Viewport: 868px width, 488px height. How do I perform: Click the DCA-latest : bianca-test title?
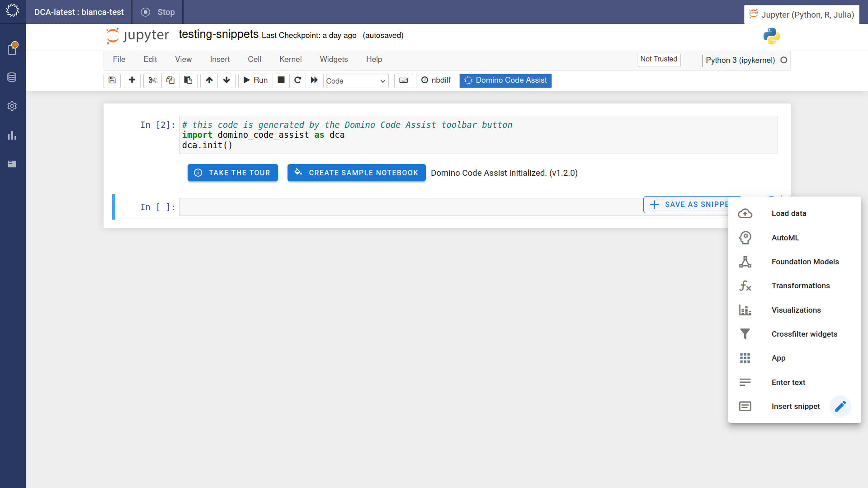pyautogui.click(x=79, y=12)
